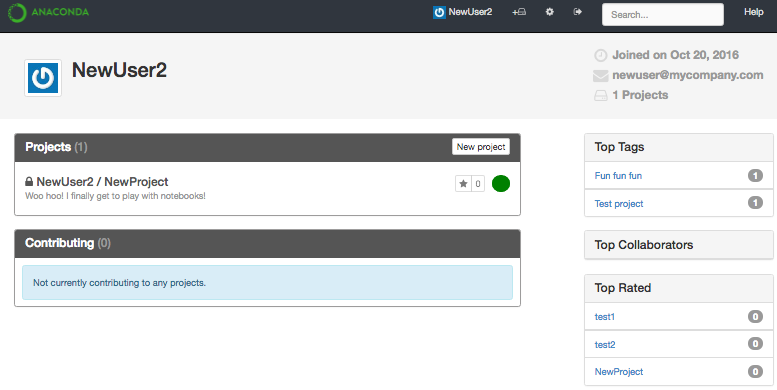Screen dimensions: 777x390
Task: Open the Help menu item
Action: [753, 12]
